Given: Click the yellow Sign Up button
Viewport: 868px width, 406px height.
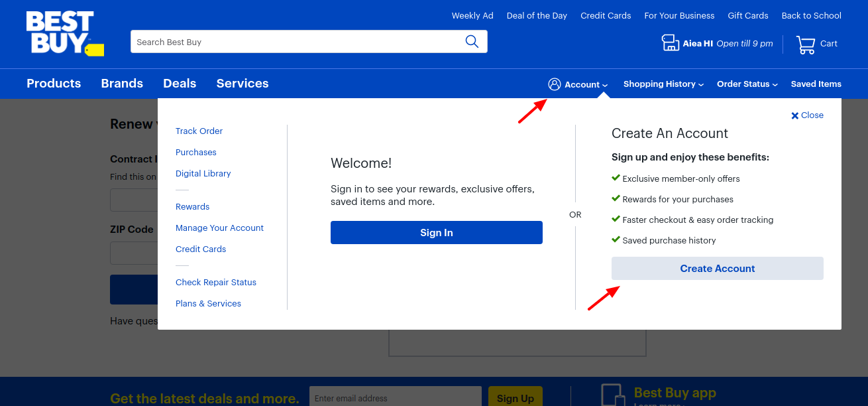Looking at the screenshot, I should click(515, 397).
